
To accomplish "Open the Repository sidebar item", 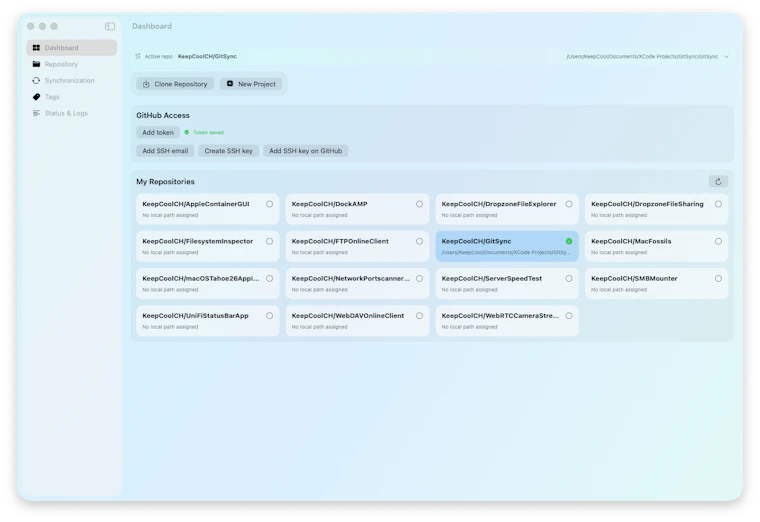I will point(72,64).
